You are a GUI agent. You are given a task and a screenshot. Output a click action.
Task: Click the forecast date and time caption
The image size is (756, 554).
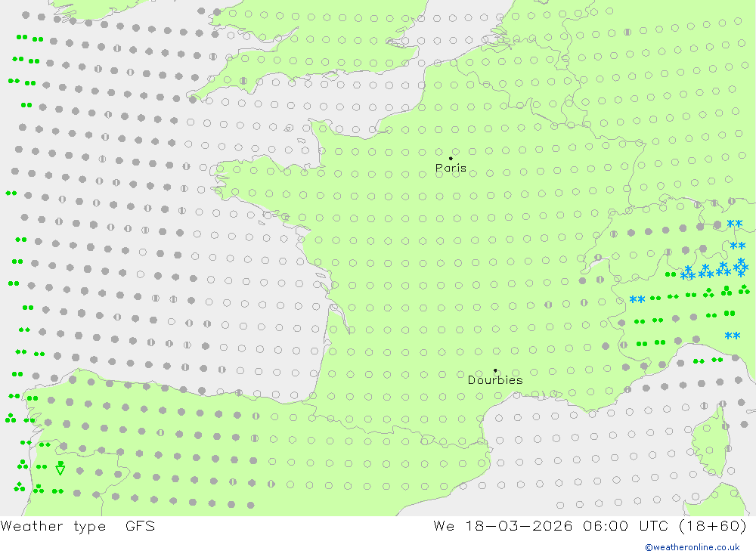point(590,526)
